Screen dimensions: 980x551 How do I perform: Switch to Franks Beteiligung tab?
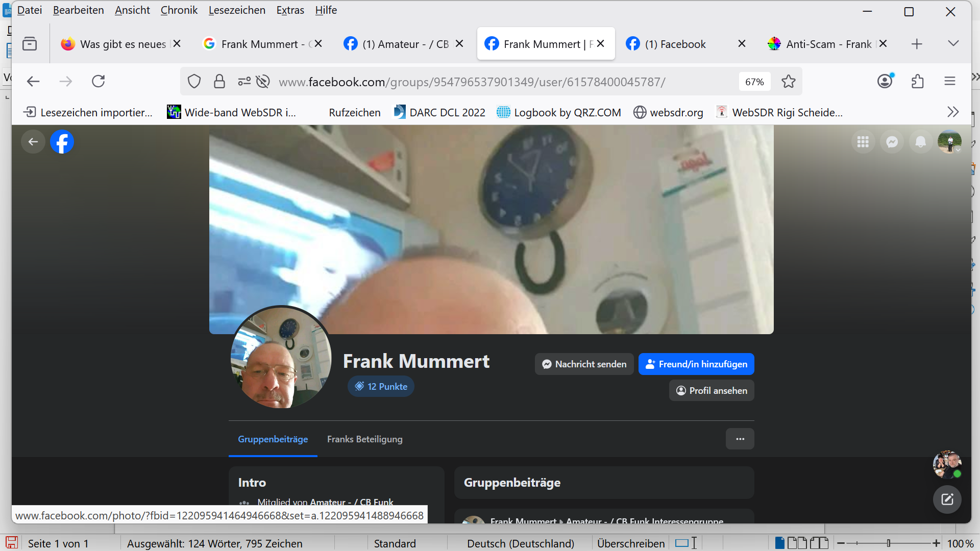(364, 439)
